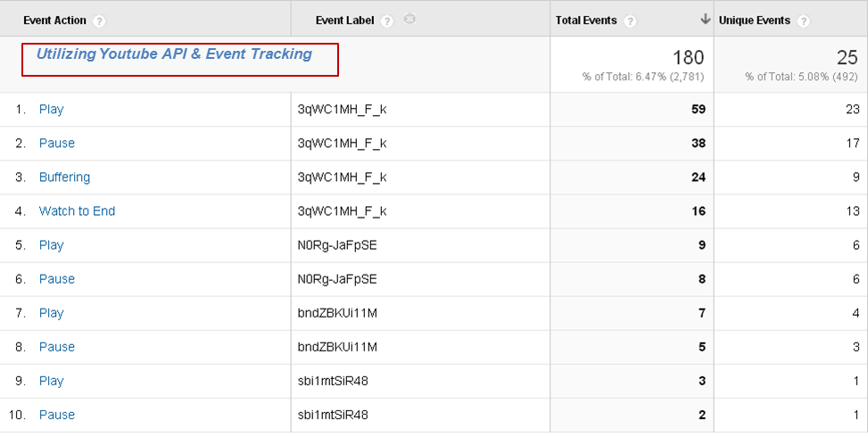
Task: Remove the Event Label secondary dimension
Action: click(x=409, y=19)
